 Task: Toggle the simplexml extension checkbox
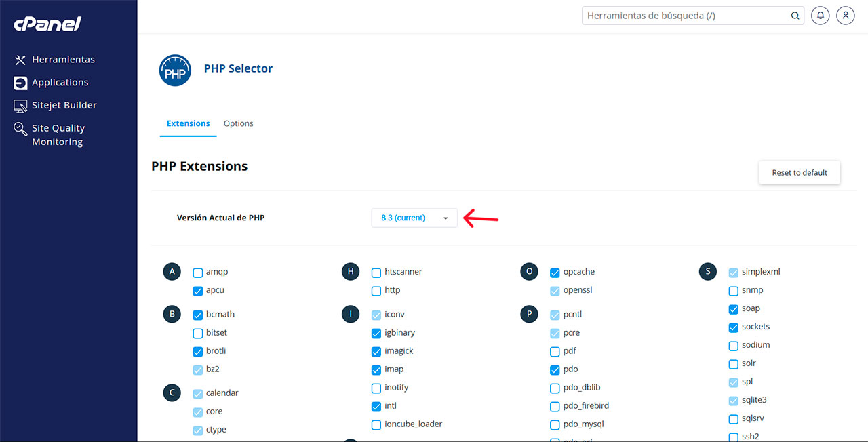click(x=734, y=273)
